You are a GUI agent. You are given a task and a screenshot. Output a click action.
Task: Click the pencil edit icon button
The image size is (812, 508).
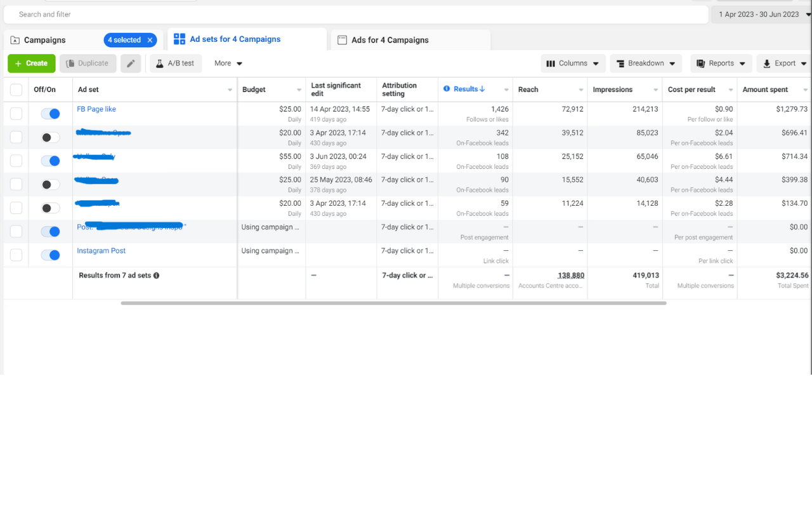131,63
